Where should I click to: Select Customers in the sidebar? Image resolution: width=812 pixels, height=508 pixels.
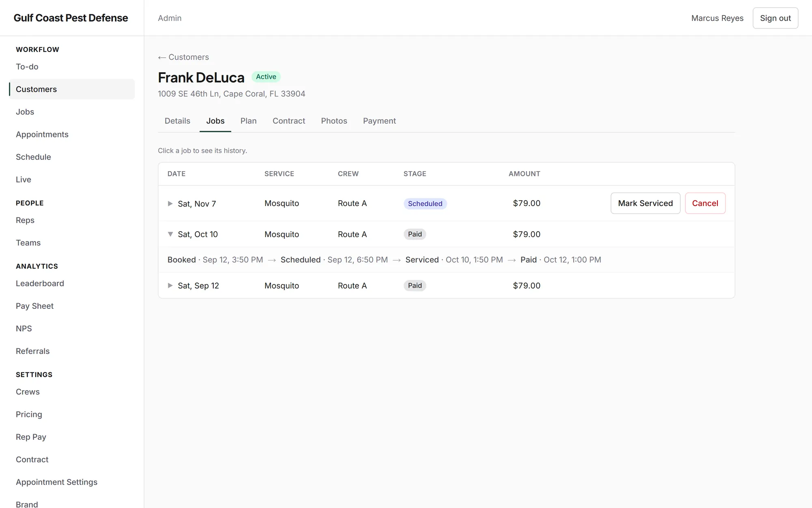point(72,89)
